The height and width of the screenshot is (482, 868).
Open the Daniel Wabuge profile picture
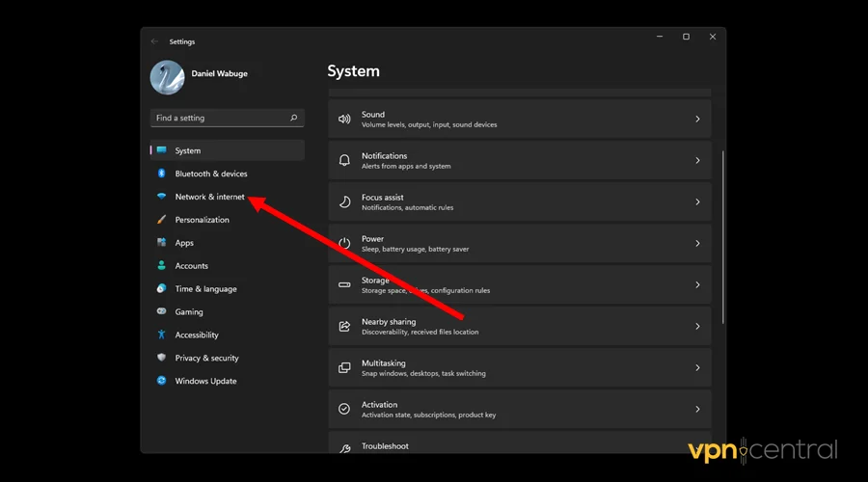pos(167,77)
